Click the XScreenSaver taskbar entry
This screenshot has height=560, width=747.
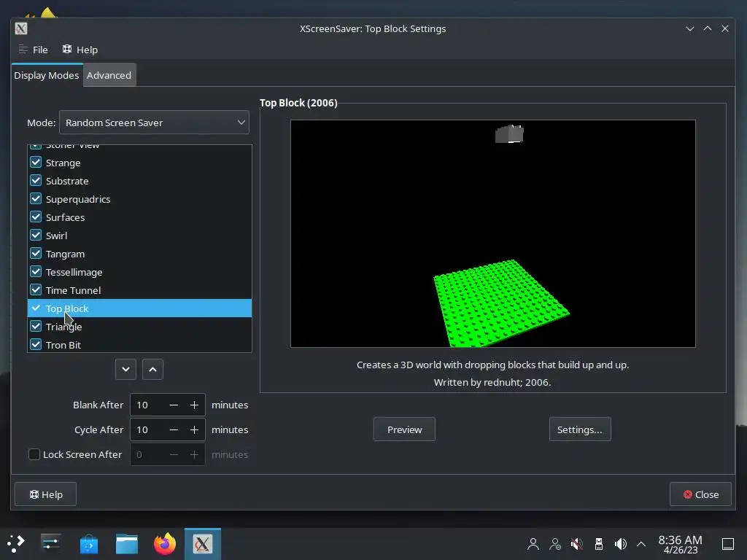click(203, 543)
